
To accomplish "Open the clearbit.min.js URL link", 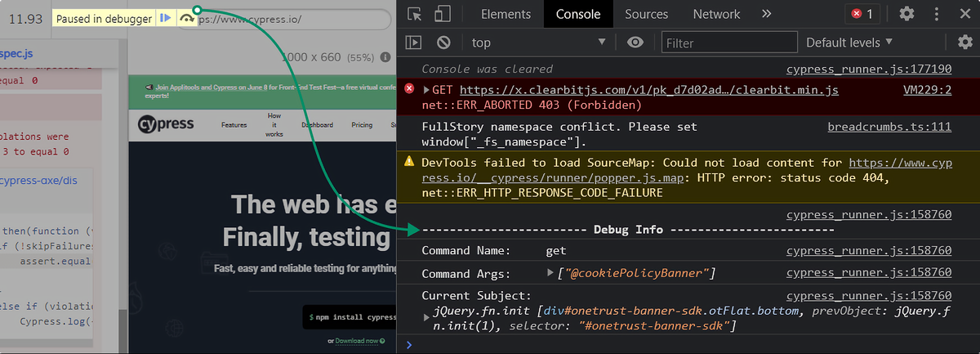I will click(649, 90).
